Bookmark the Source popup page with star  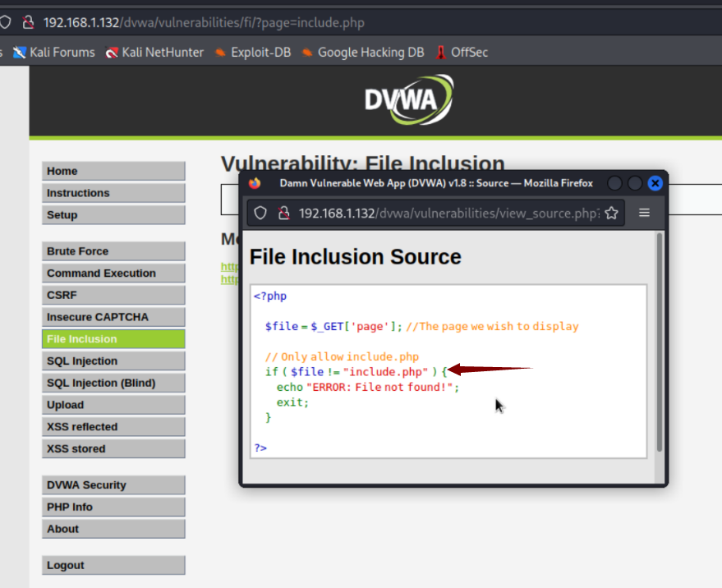pos(611,214)
